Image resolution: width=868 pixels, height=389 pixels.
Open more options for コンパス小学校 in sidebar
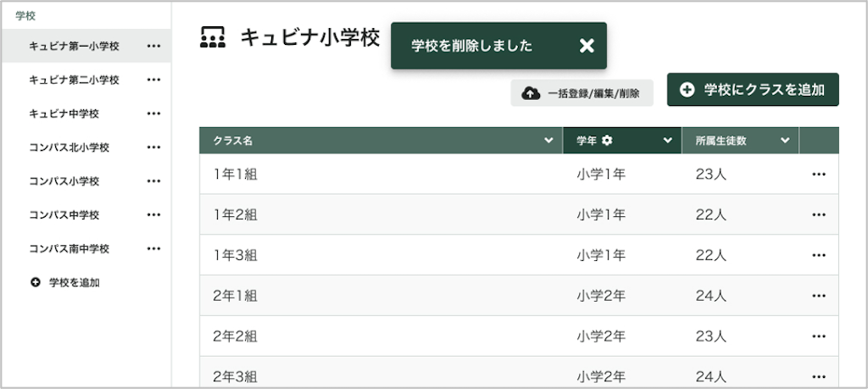click(x=154, y=181)
